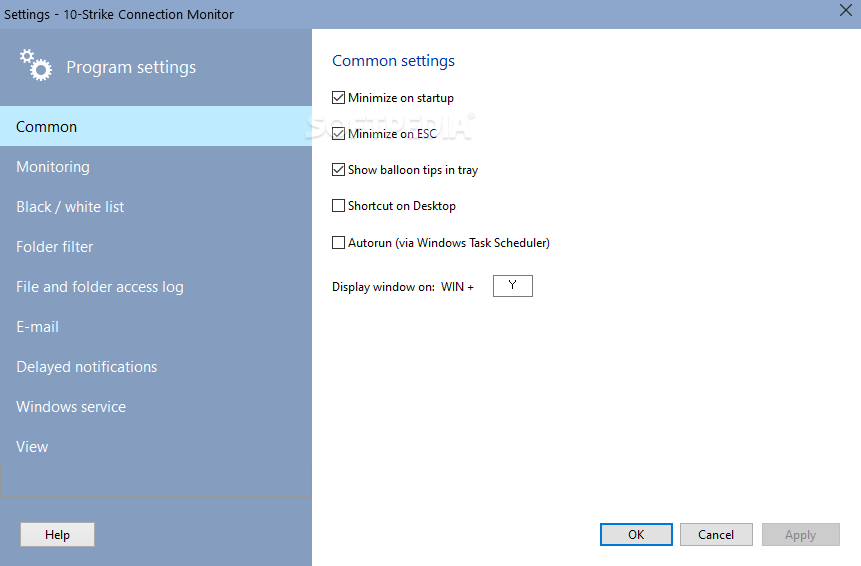Enable Autorun via Windows Task Scheduler
861x566 pixels.
[338, 243]
